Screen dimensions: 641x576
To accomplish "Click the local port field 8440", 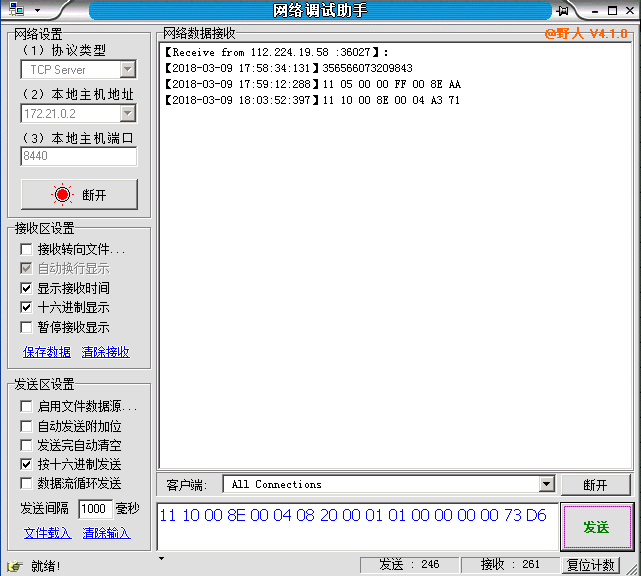I will [x=79, y=156].
